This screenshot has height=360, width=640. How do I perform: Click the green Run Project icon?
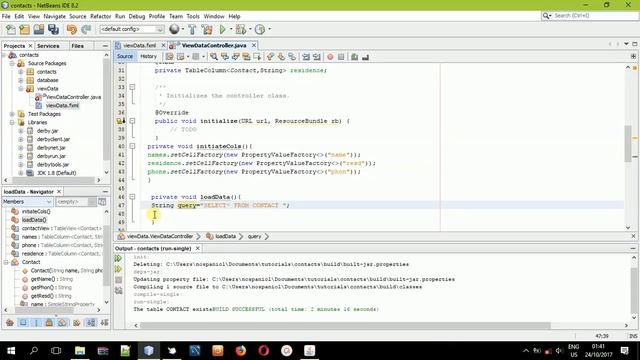(x=222, y=29)
